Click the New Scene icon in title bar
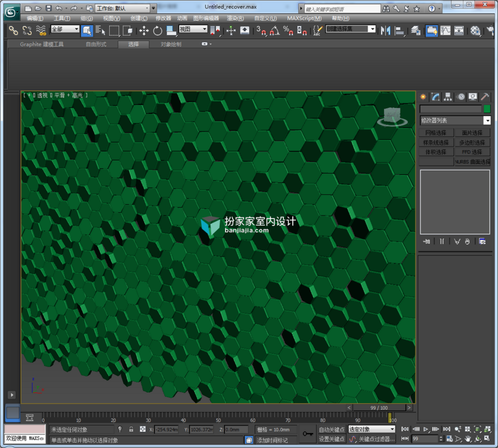The height and width of the screenshot is (448, 498). (x=28, y=8)
